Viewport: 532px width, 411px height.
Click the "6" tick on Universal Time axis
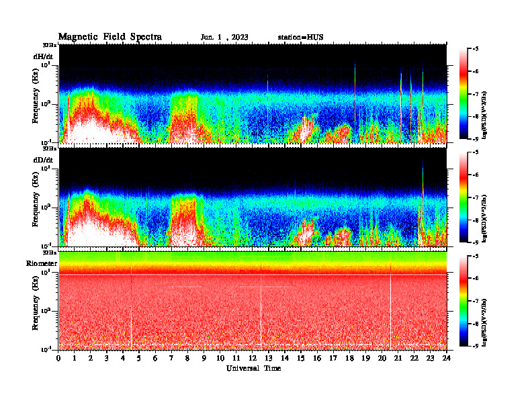pos(155,359)
